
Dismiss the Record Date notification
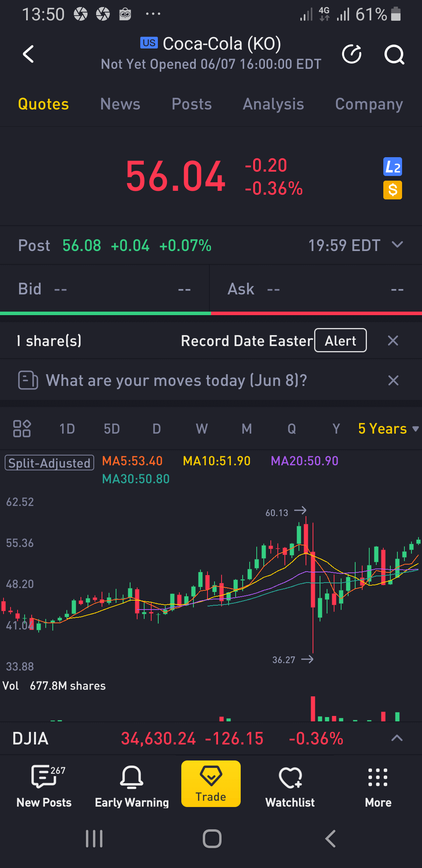393,341
